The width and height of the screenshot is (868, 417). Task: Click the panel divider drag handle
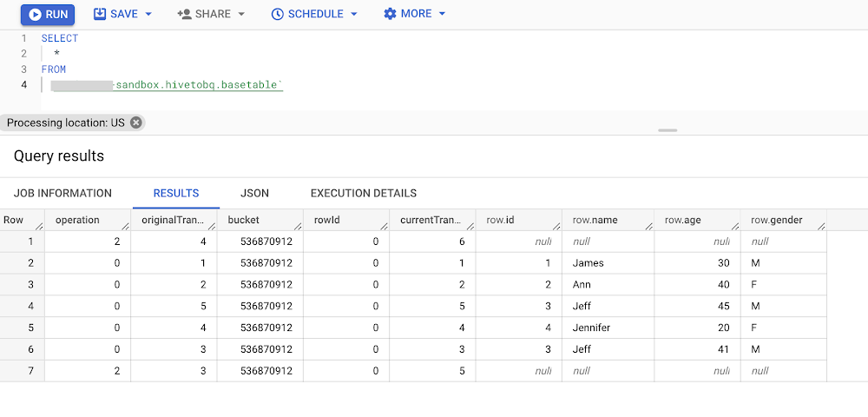tap(667, 130)
